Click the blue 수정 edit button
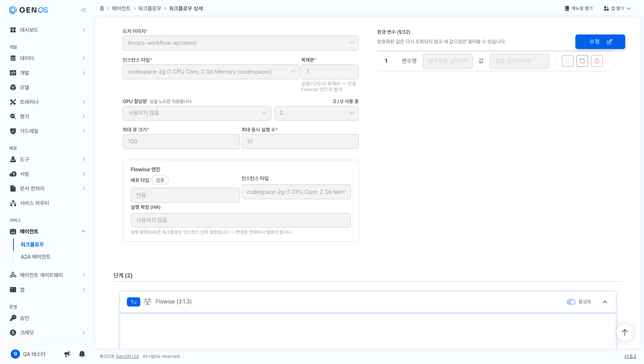Image resolution: width=644 pixels, height=364 pixels. click(x=600, y=42)
